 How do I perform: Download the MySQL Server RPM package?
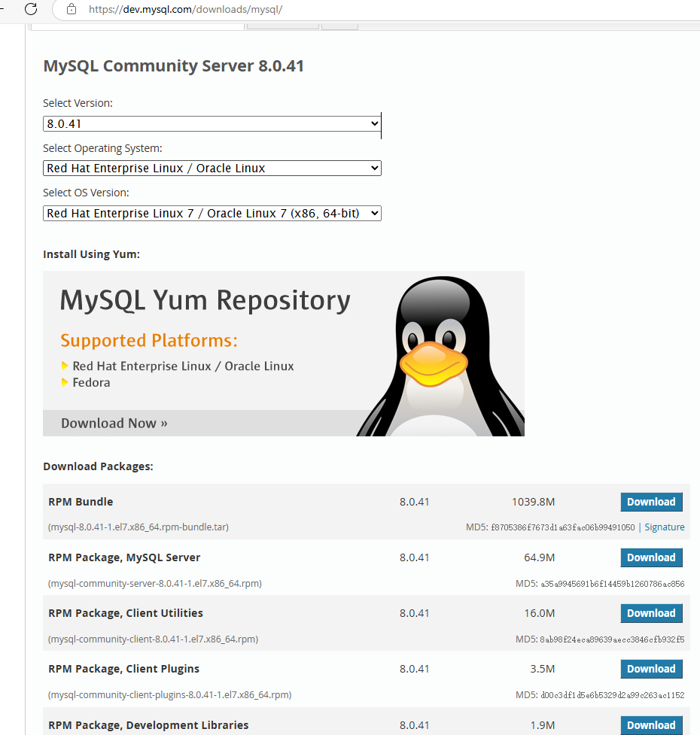[x=651, y=558]
